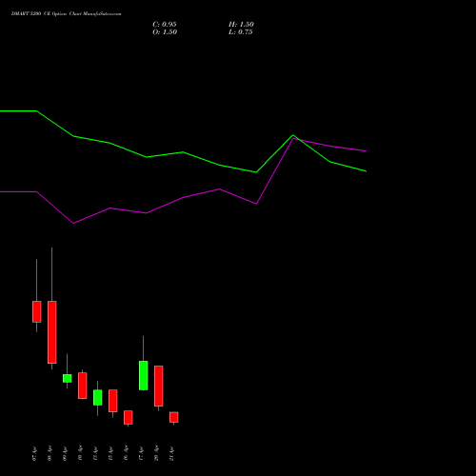Click the last red candlestick for 21 Apr
Image resolution: width=476 pixels, height=476 pixels.
(x=174, y=417)
